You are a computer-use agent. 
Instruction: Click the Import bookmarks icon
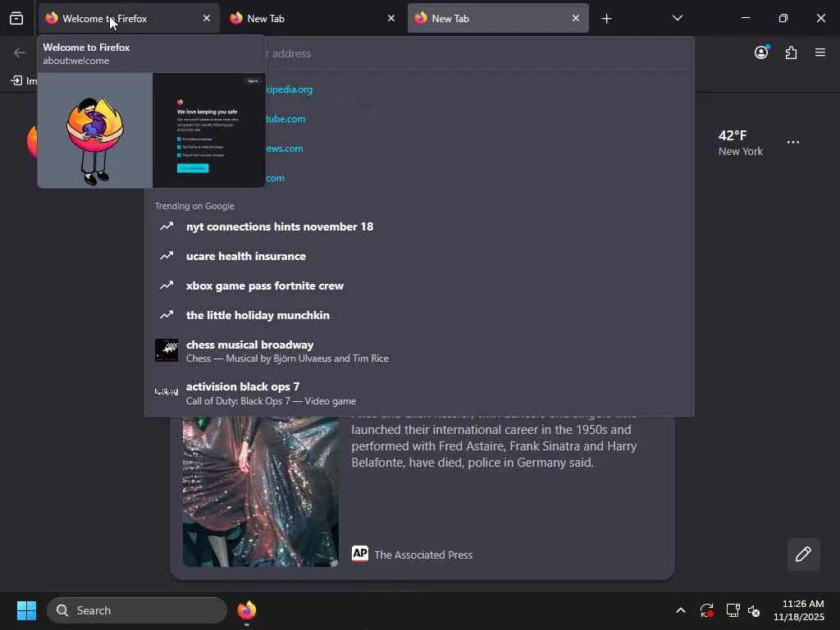[16, 81]
